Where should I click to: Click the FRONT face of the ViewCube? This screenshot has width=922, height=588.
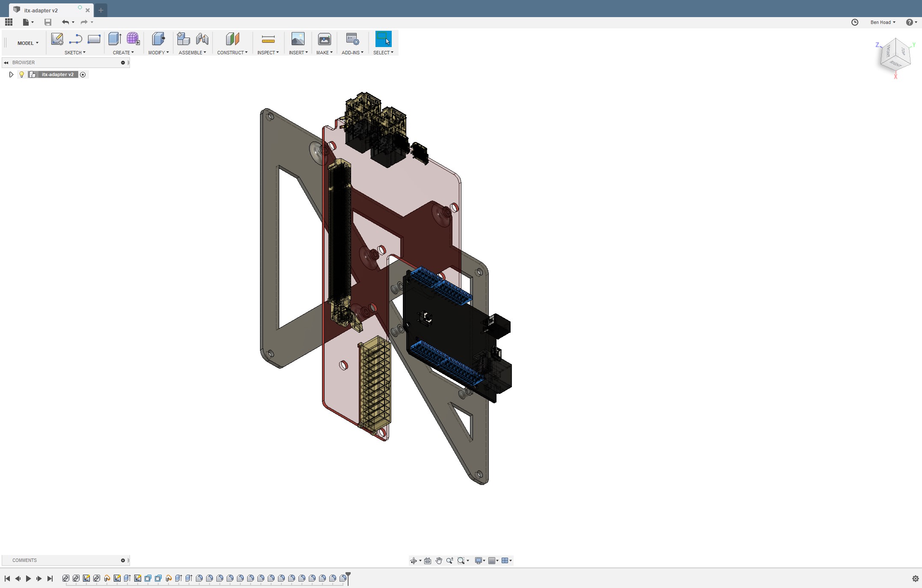887,52
